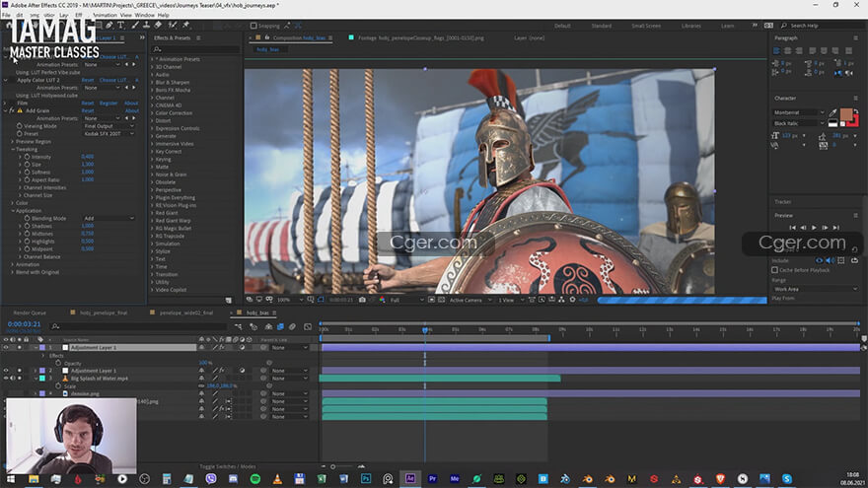Click Toggle Switches / Modes button
The image size is (868, 488).
pyautogui.click(x=228, y=466)
